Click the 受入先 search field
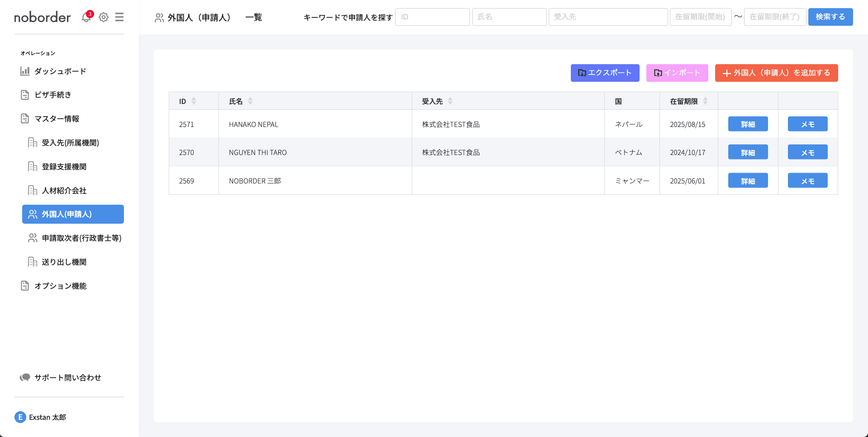 (608, 17)
